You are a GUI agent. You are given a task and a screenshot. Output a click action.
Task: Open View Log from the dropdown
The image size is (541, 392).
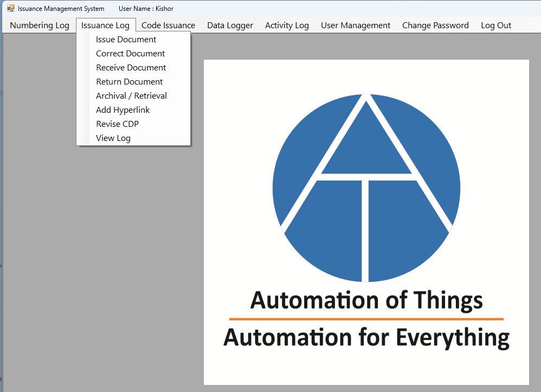point(133,138)
